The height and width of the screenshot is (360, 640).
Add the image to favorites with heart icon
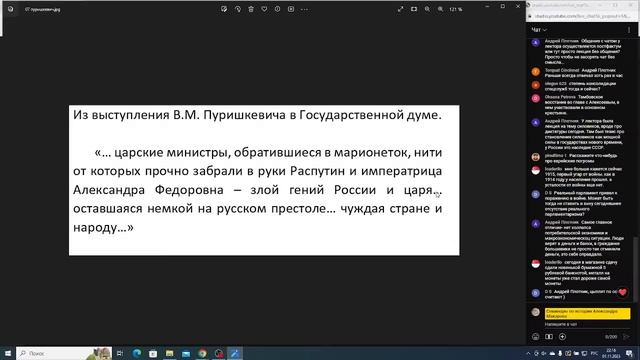coord(264,9)
